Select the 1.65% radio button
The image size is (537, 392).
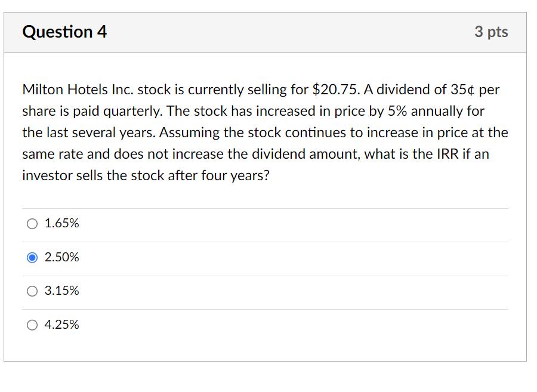point(32,224)
